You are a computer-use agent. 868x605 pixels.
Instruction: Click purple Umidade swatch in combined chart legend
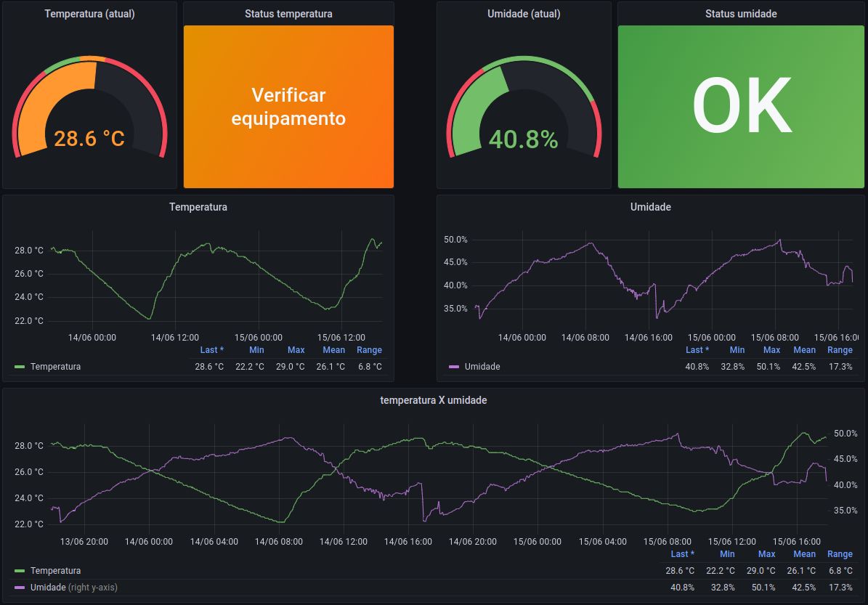[20, 587]
